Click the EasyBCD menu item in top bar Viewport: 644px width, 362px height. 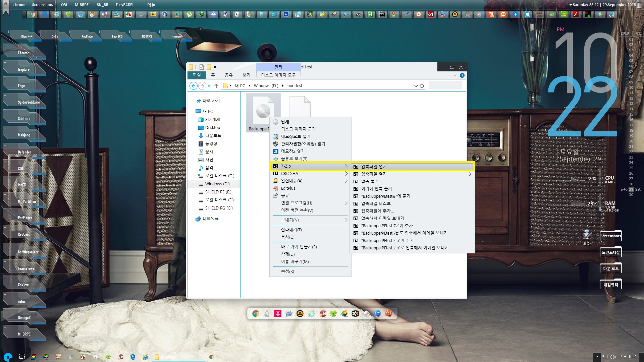pos(124,5)
